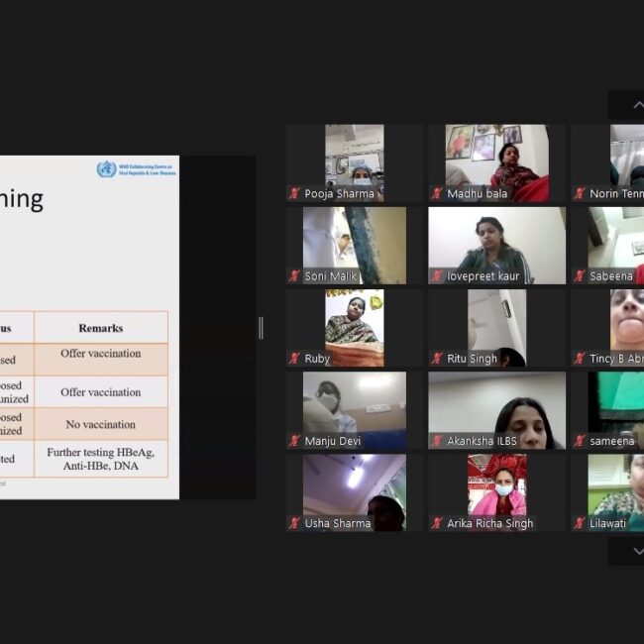
Task: Click Ruby's muted microphone icon
Action: tap(294, 359)
